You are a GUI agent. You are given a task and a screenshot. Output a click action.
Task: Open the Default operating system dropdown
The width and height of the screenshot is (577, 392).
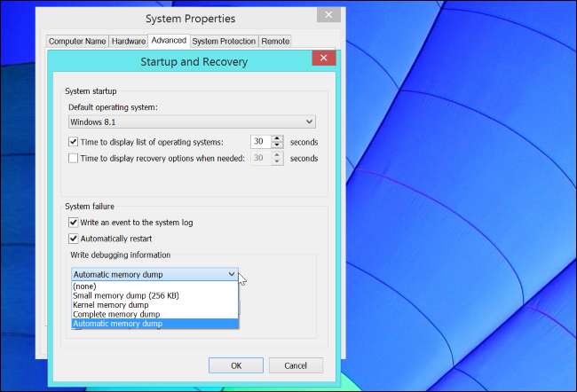click(x=192, y=122)
